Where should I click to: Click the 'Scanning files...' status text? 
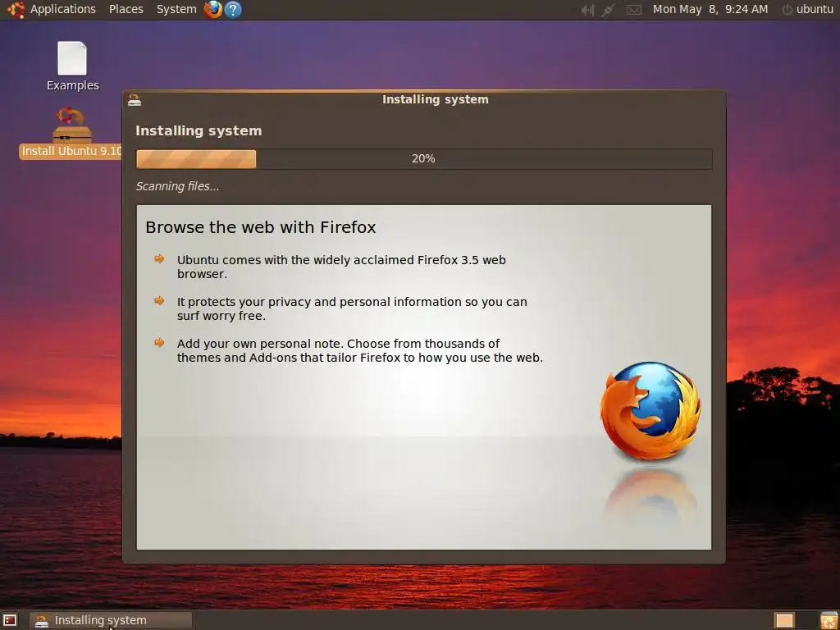pyautogui.click(x=177, y=186)
